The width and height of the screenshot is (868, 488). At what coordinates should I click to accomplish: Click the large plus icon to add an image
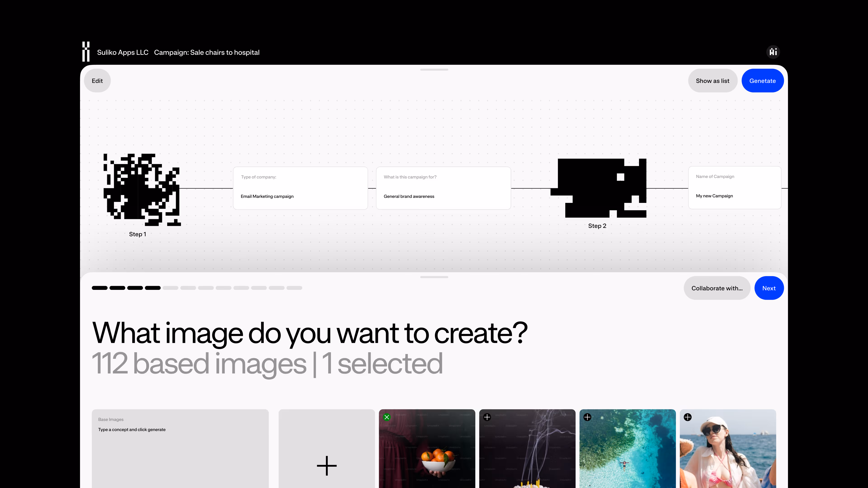[326, 466]
